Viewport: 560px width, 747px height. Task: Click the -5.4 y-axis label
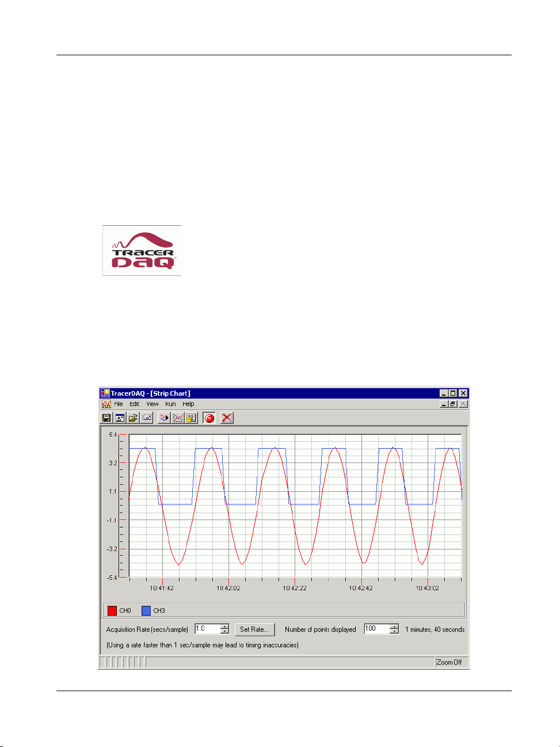[112, 577]
